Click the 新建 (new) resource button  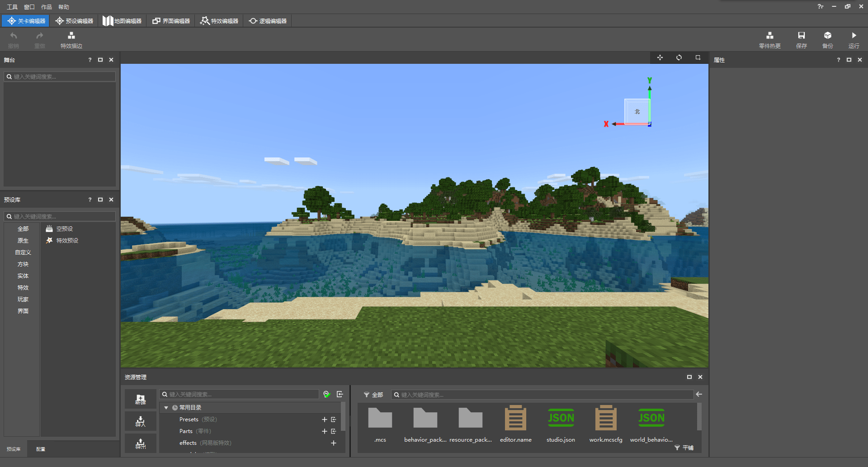[x=141, y=399]
